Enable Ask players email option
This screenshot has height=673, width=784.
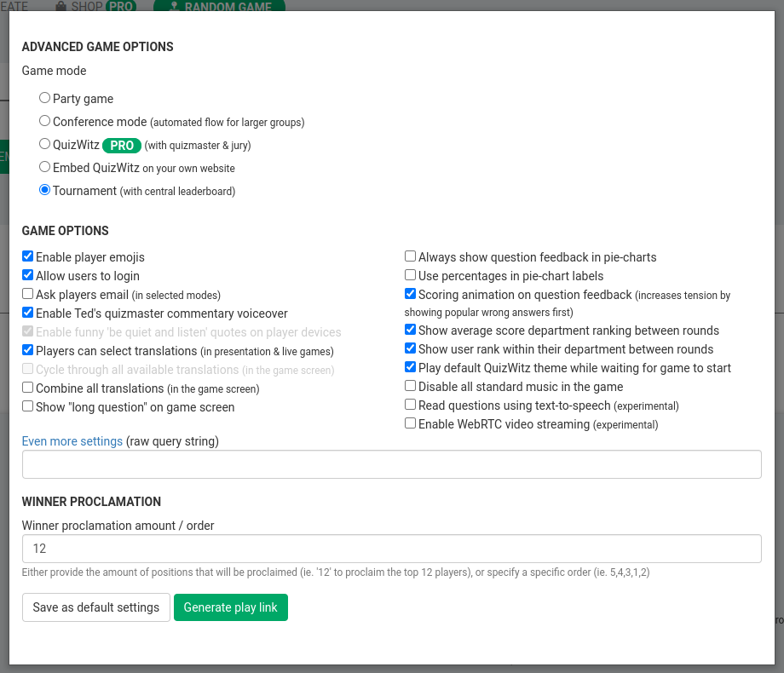pyautogui.click(x=27, y=293)
